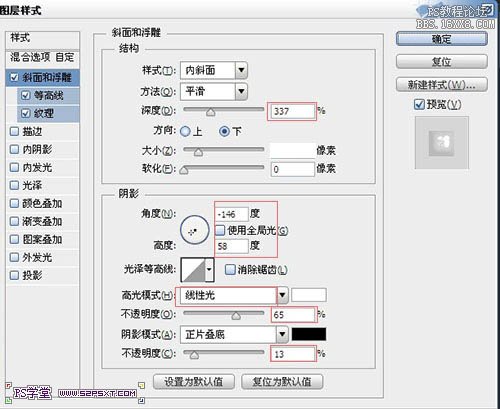Click the 深度 depth slider handle
The height and width of the screenshot is (409, 500).
[210, 112]
